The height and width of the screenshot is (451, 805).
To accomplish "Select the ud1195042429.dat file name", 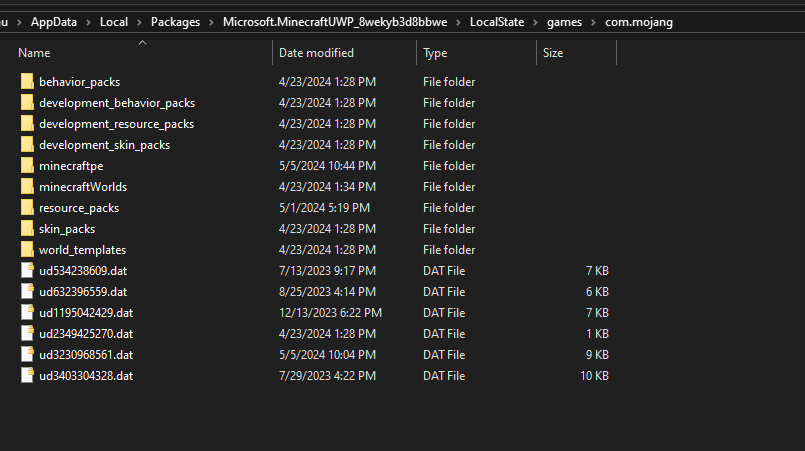I will (x=86, y=313).
